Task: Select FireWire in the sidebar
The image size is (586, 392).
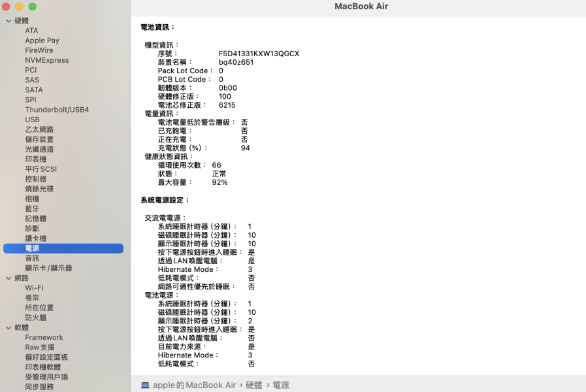Action: pyautogui.click(x=39, y=50)
